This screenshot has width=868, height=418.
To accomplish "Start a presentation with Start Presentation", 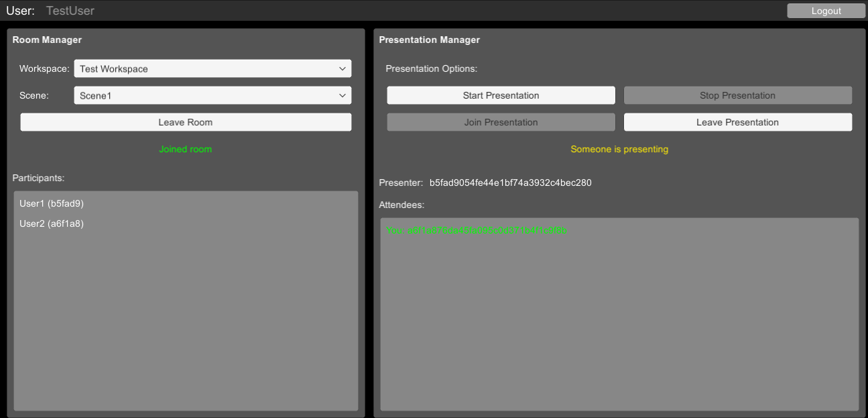I will tap(501, 95).
